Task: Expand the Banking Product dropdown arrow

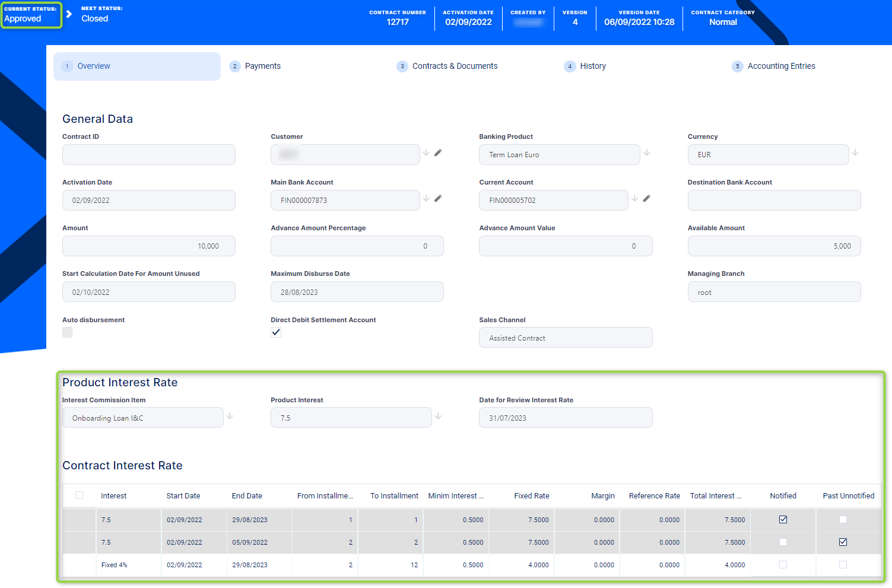Action: point(647,153)
